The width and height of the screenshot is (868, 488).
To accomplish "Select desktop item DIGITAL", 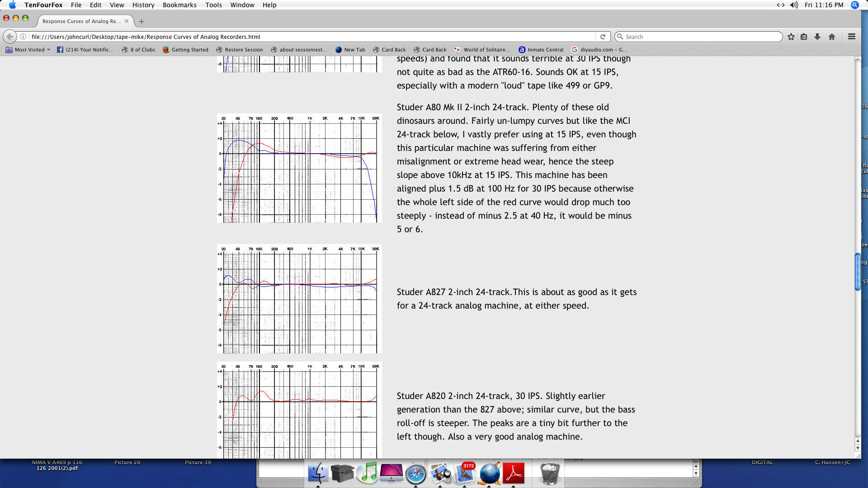I will click(x=762, y=462).
